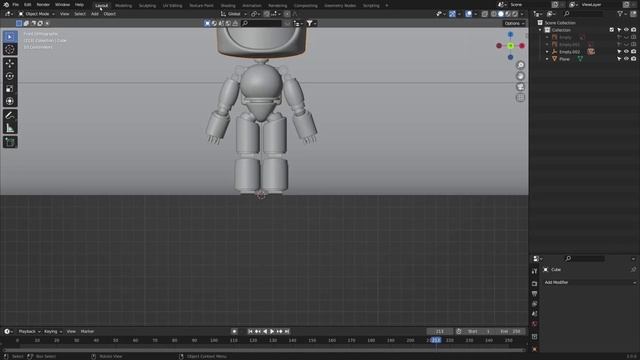The width and height of the screenshot is (640, 360).
Task: Click the green Y axis gizmo dot
Action: point(510,46)
